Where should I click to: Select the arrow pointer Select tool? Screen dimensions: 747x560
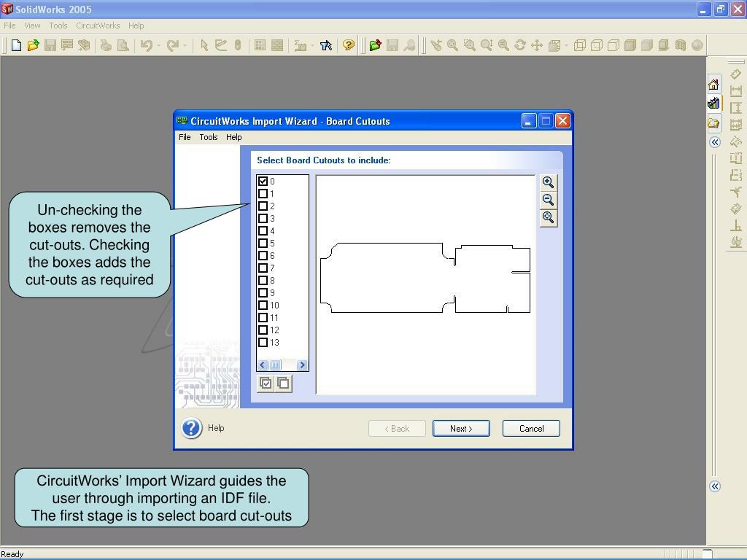tap(204, 45)
